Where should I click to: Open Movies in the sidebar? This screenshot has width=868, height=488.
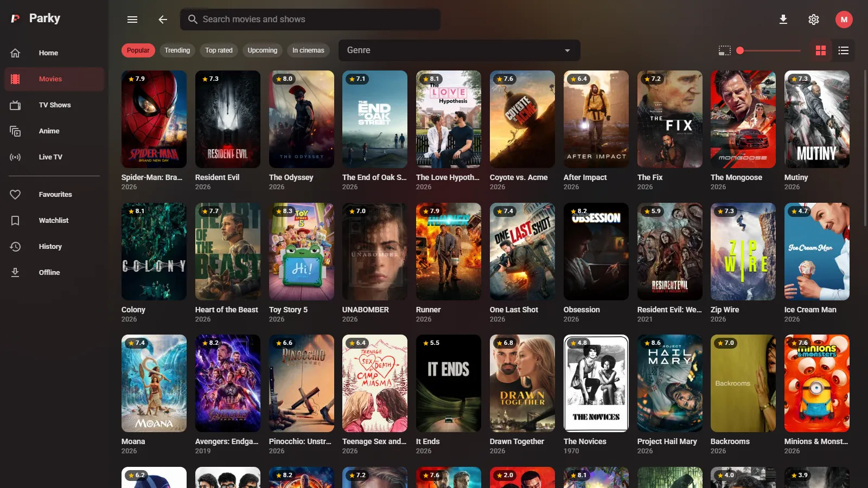(54, 79)
